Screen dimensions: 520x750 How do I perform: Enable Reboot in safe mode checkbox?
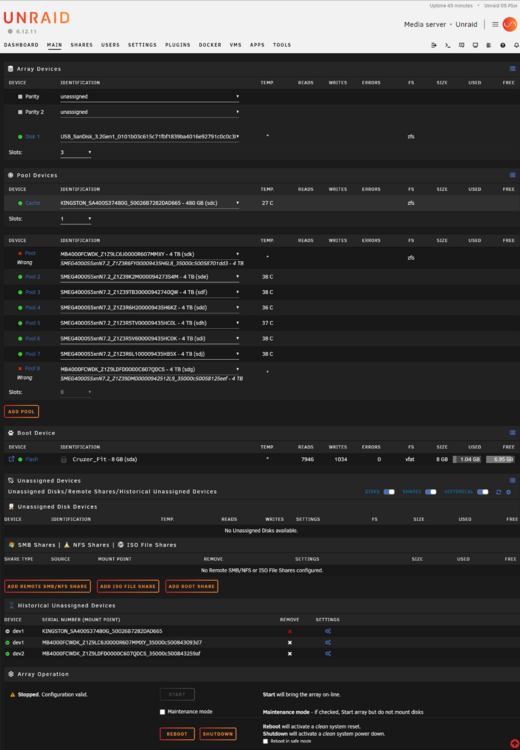(x=266, y=741)
